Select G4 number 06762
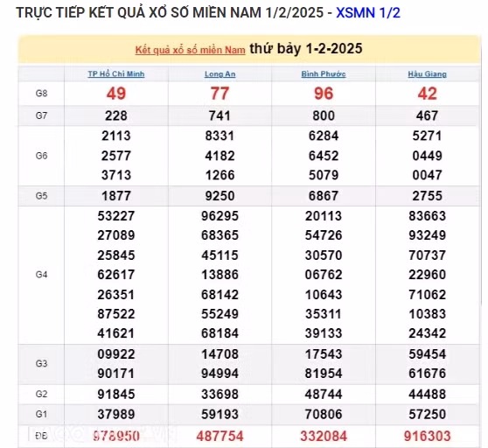The image size is (488, 448). [x=324, y=275]
